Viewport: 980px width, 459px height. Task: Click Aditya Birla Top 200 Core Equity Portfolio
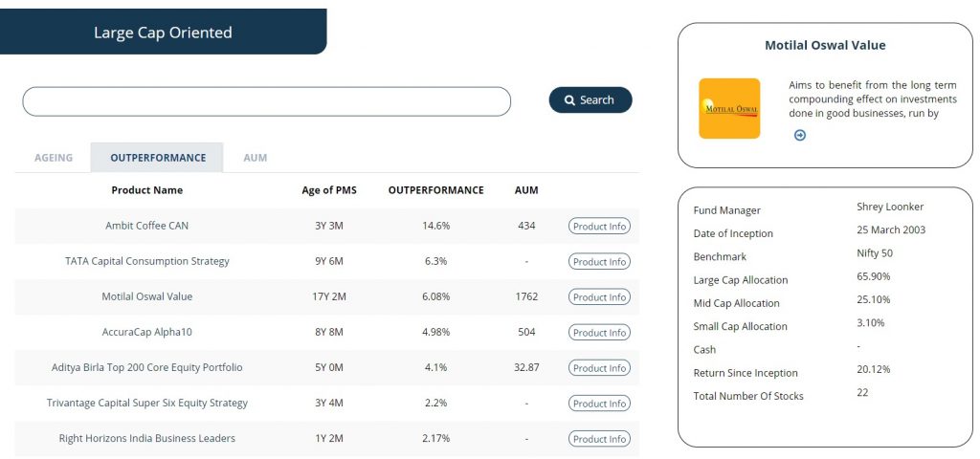[x=146, y=367]
